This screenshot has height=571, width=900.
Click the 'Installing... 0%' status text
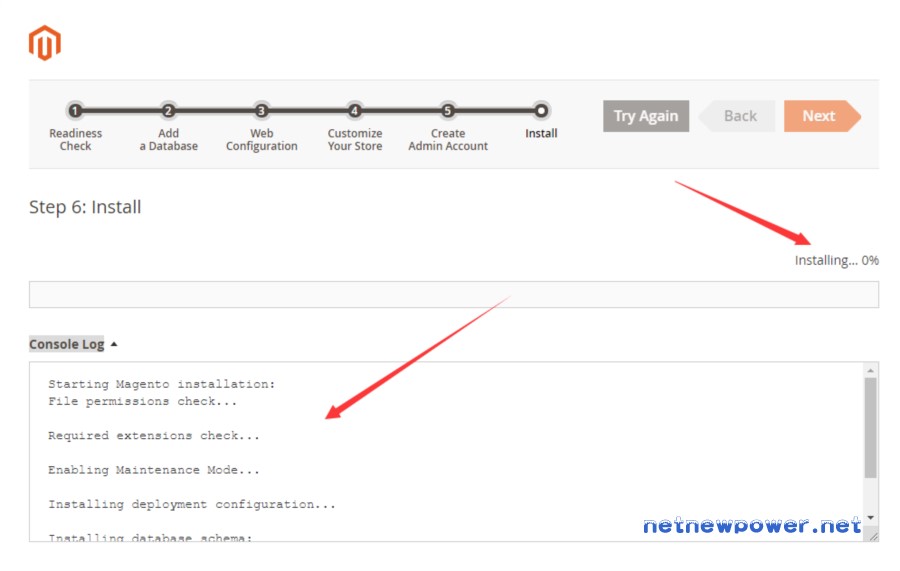(836, 261)
